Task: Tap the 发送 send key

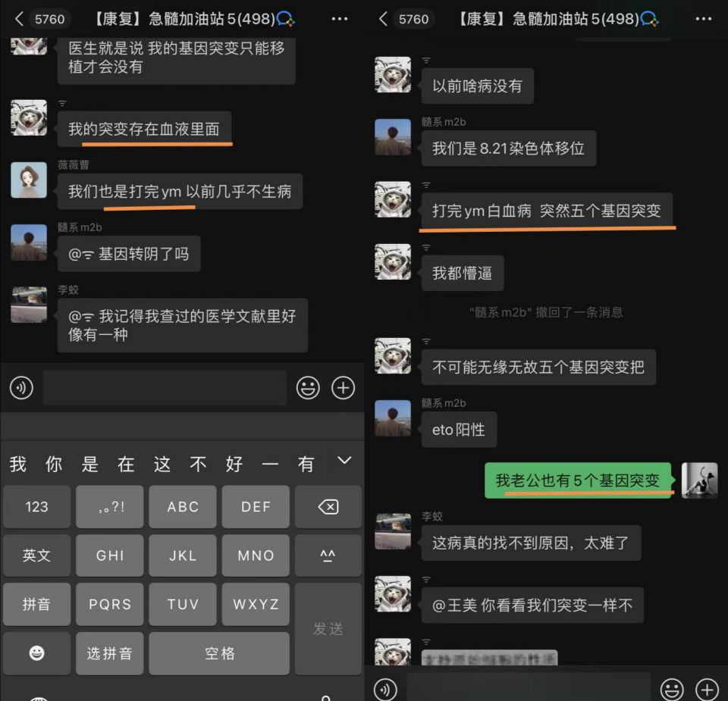Action: point(328,628)
